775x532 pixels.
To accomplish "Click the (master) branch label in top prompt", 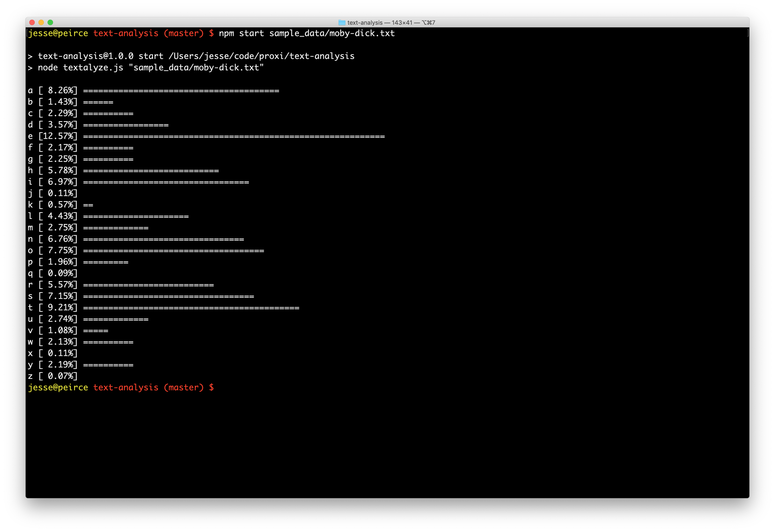I will [x=183, y=33].
